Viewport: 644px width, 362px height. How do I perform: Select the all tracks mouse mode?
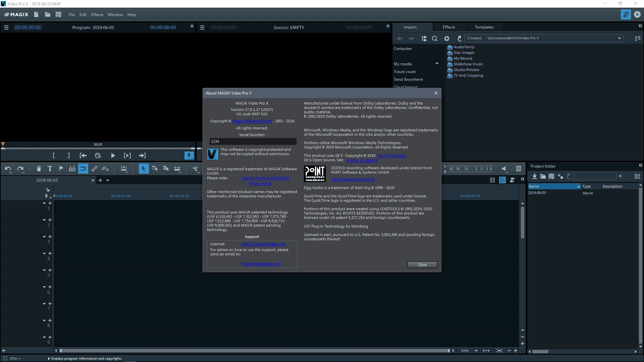pyautogui.click(x=166, y=169)
